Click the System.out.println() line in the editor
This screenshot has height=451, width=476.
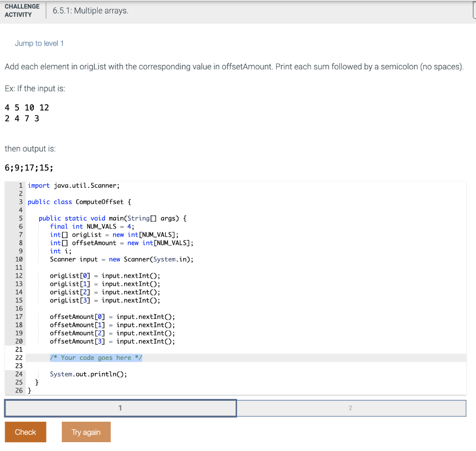(88, 374)
